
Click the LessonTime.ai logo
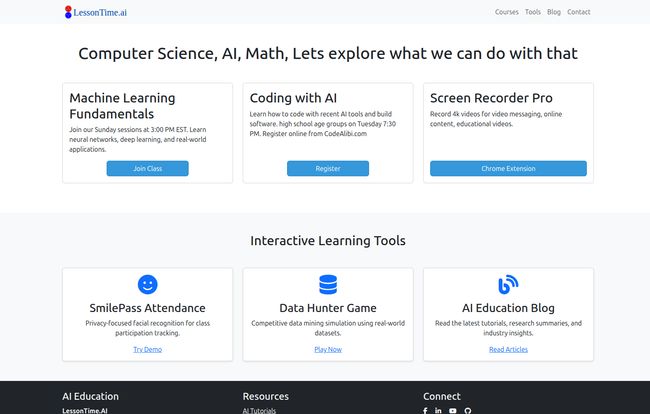coord(96,12)
